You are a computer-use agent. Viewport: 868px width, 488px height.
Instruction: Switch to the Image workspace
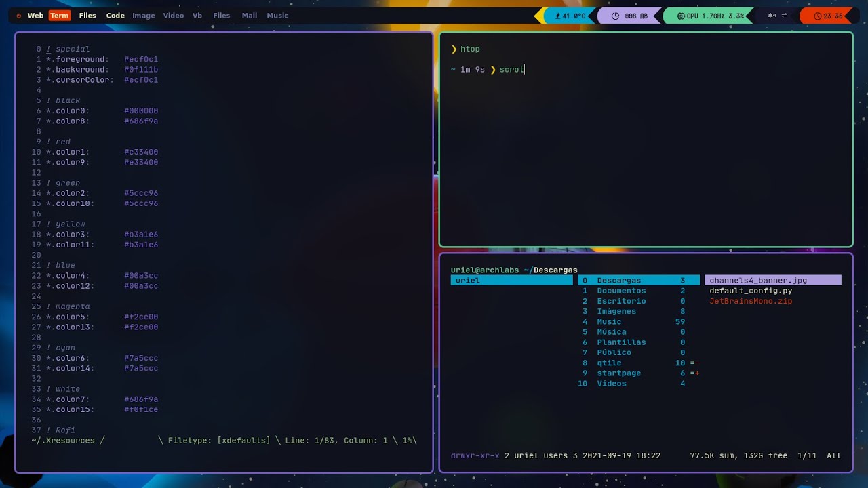coord(144,16)
